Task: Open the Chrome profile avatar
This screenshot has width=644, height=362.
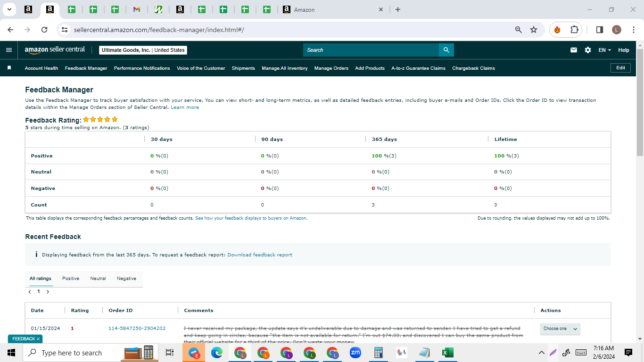Action: point(617,30)
